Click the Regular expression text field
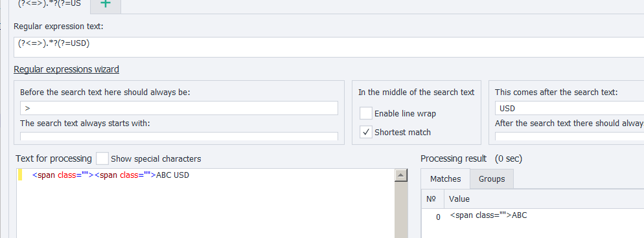Screen dimensions: 644x238 [x=328, y=47]
